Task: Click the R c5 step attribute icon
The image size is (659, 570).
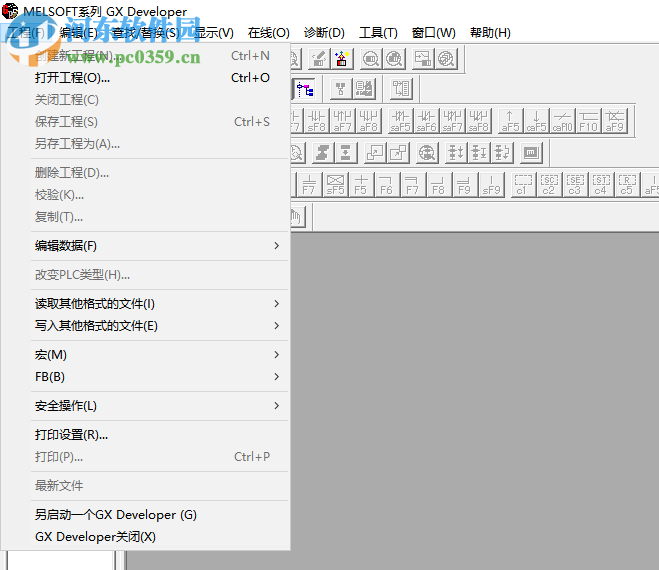Action: coord(627,185)
